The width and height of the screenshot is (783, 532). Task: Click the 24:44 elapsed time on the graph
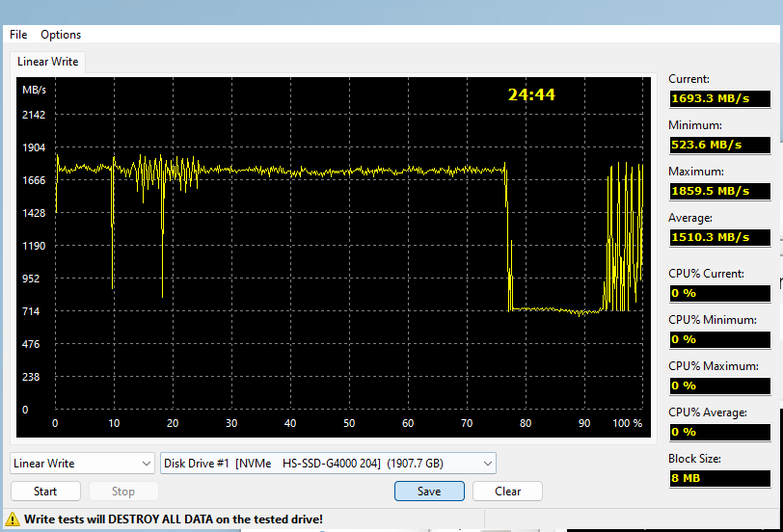531,94
